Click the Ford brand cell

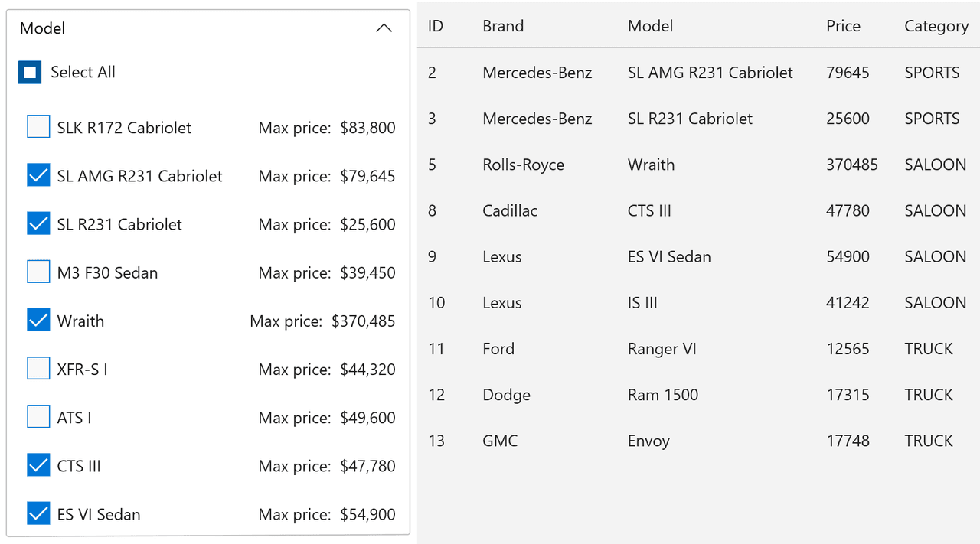(x=498, y=349)
